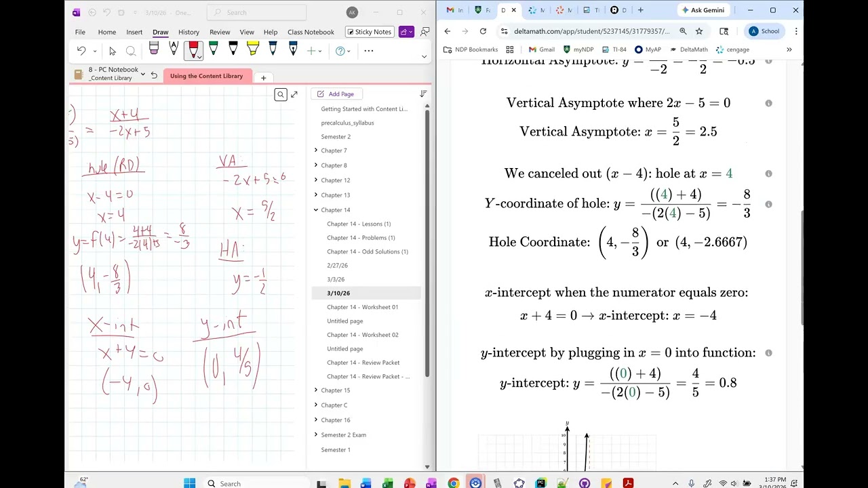The height and width of the screenshot is (488, 868).
Task: Reload the DeltaMath page in Chrome
Action: (x=483, y=31)
